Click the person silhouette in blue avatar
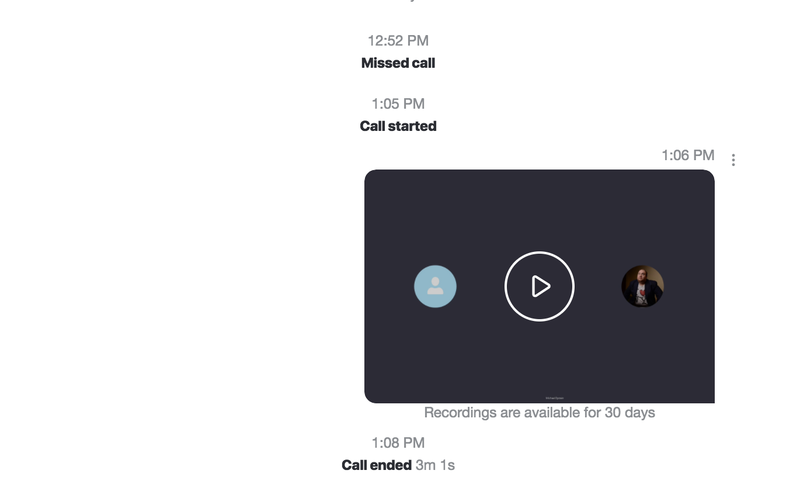Viewport: 800px width, 484px height. click(x=435, y=286)
